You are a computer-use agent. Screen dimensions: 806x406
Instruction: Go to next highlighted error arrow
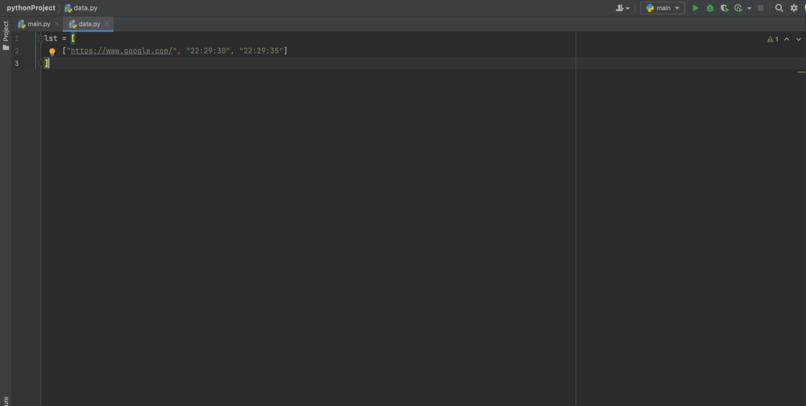click(x=798, y=39)
